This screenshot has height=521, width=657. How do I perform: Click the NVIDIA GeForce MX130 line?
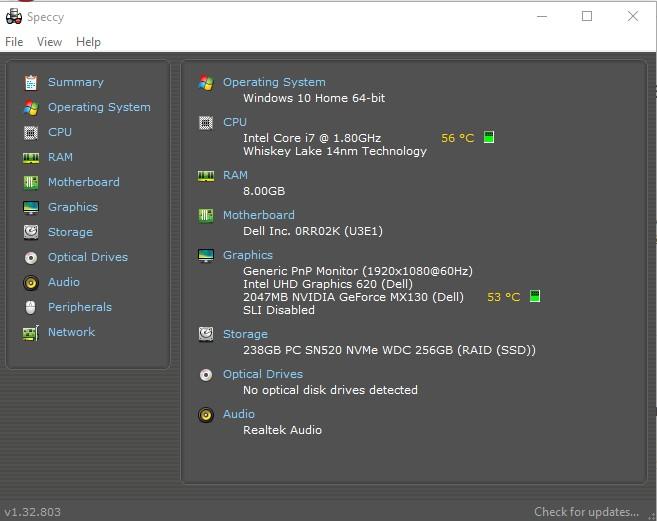click(x=354, y=297)
